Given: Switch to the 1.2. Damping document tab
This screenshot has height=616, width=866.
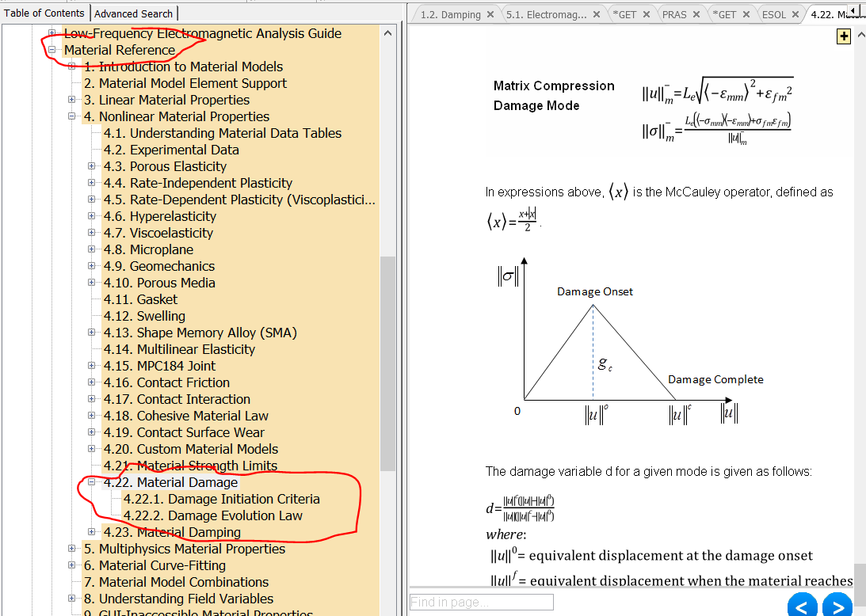Looking at the screenshot, I should click(449, 14).
